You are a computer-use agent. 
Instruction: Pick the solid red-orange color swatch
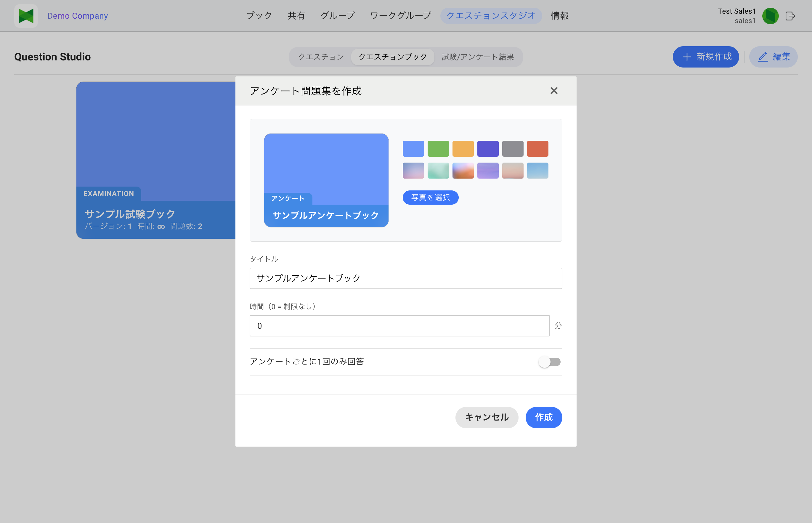(537, 148)
